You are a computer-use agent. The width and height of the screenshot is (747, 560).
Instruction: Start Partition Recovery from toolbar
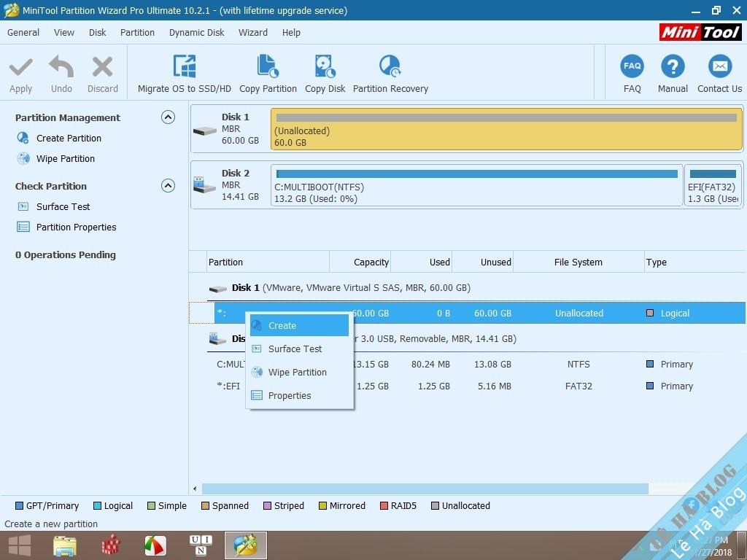pyautogui.click(x=390, y=67)
